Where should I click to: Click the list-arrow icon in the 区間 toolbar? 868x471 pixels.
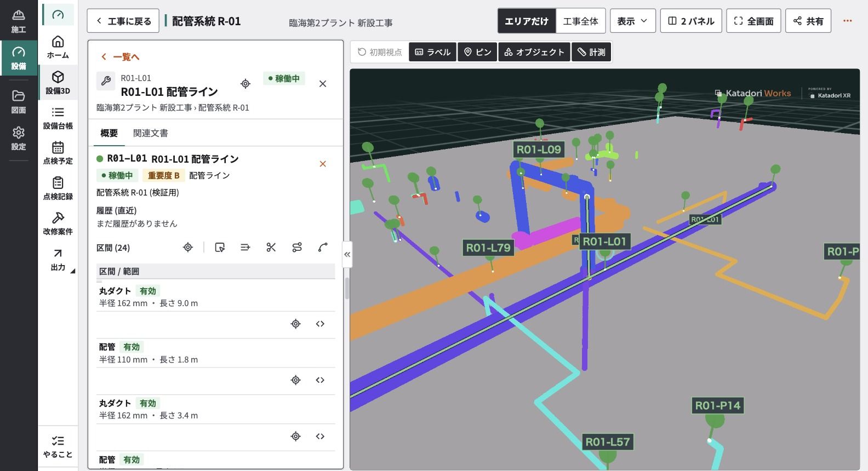click(245, 248)
